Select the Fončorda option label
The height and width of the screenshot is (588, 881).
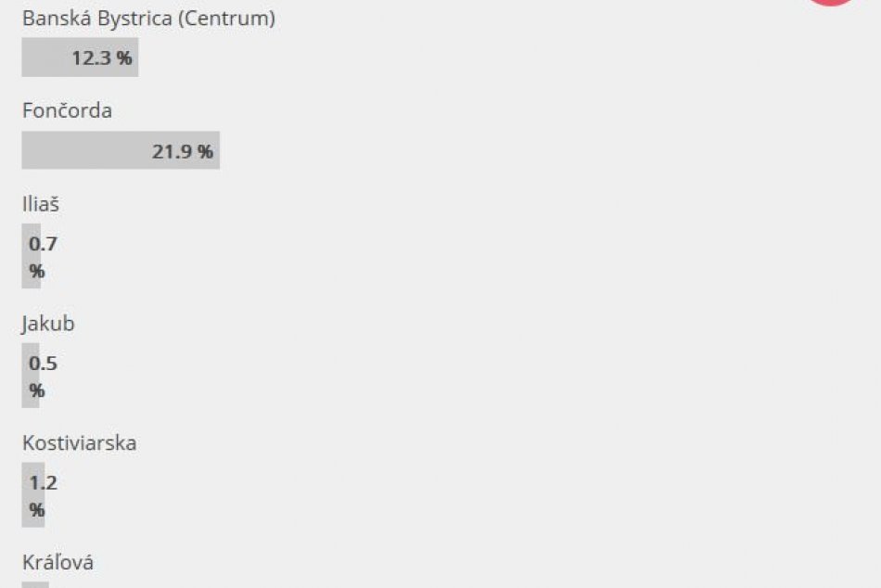[x=67, y=111]
